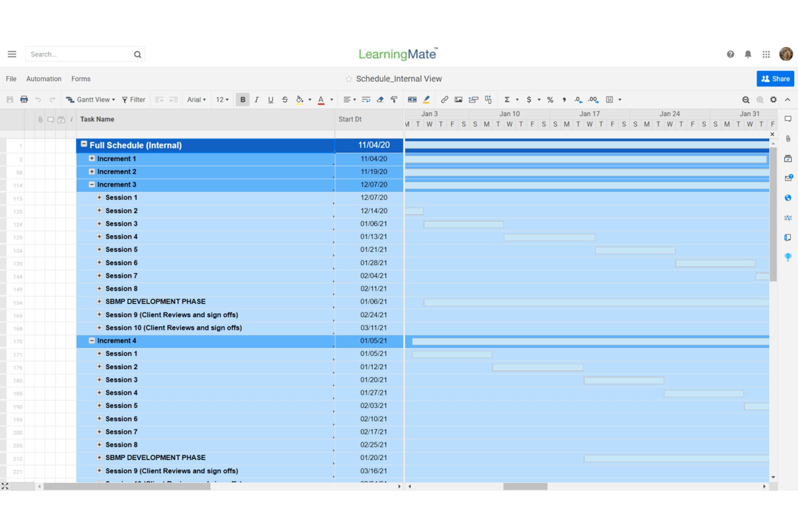Collapse the Increment 4 row
Screen dimensions: 798x532
click(x=92, y=340)
